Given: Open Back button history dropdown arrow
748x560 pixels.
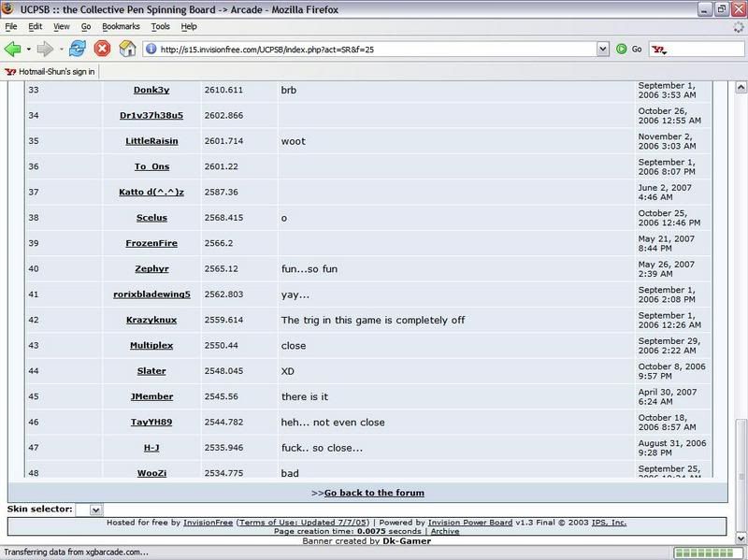Looking at the screenshot, I should point(29,50).
